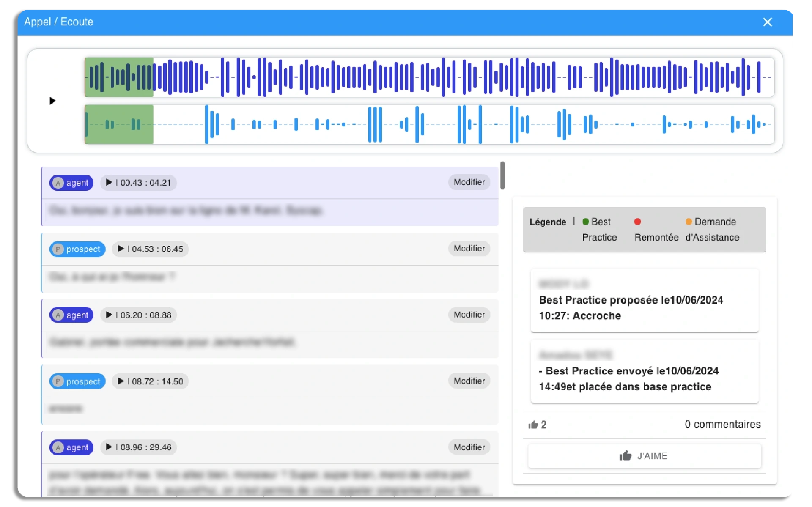Click the prospect speaker tag at 04.53

pos(77,249)
